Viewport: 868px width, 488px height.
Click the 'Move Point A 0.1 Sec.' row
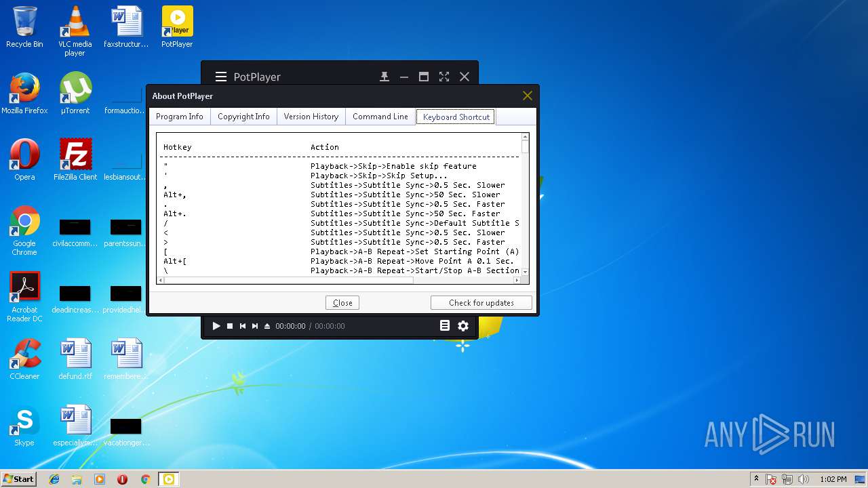(340, 261)
